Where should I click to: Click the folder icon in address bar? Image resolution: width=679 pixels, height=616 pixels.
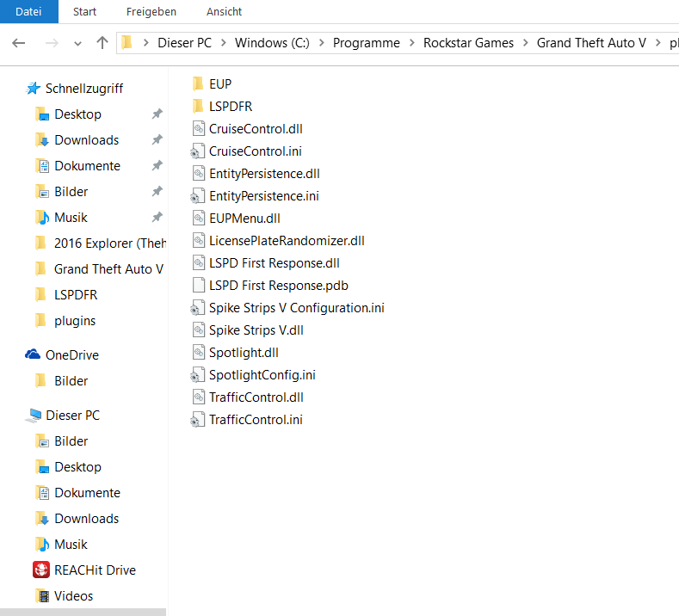coord(127,42)
